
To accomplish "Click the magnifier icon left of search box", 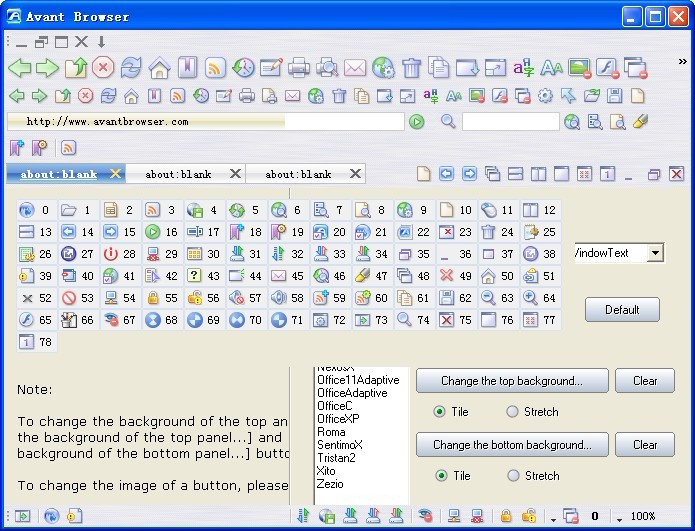I will click(x=448, y=121).
